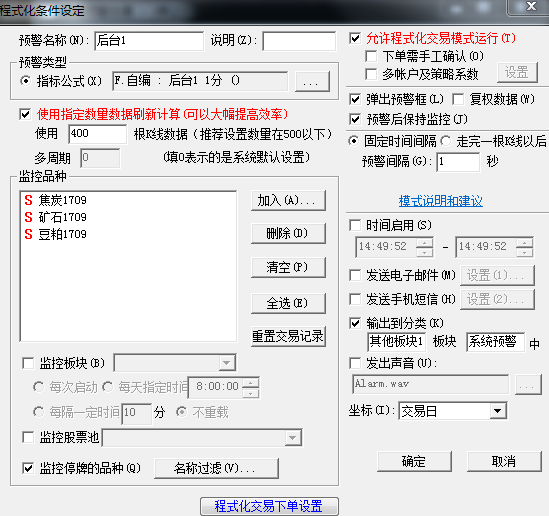
Task: Enable the 监控股票池 checkbox
Action: 28,437
